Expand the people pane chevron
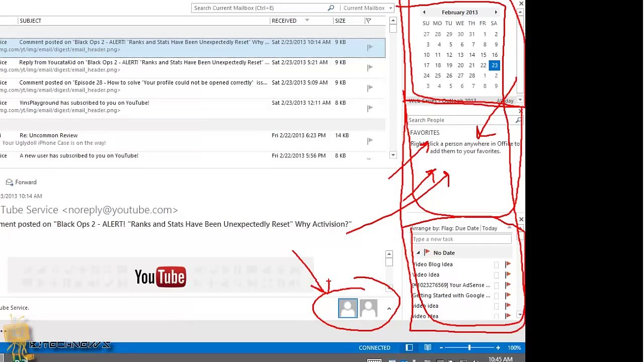This screenshot has height=362, width=644. coord(389,309)
